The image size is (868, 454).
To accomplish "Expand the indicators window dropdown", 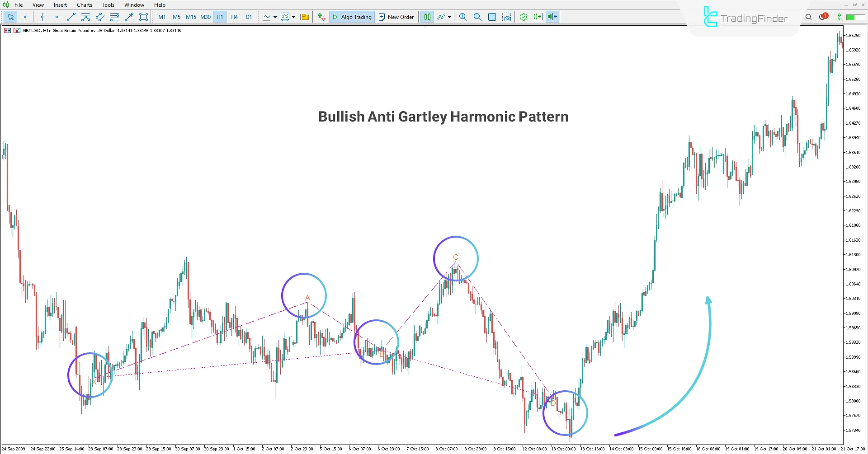I will tap(293, 17).
